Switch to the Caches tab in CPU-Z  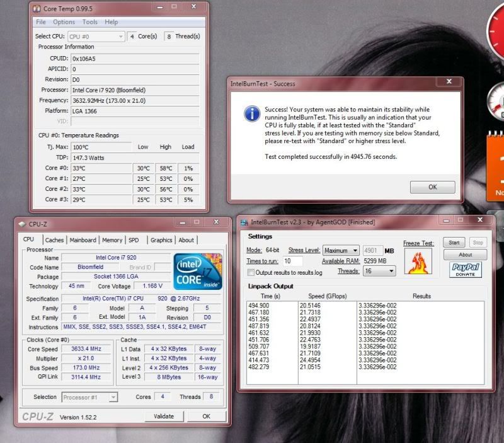click(54, 240)
